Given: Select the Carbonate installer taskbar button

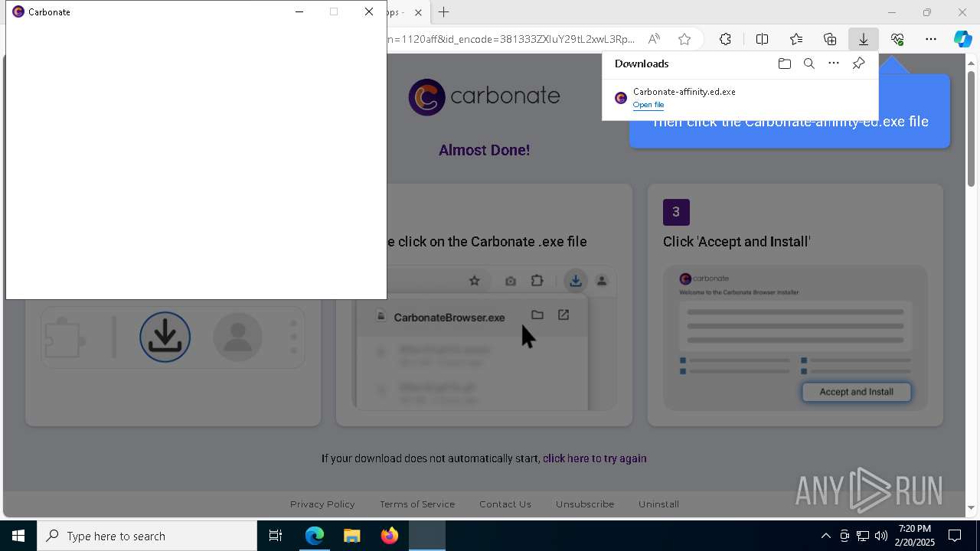Looking at the screenshot, I should [x=426, y=536].
